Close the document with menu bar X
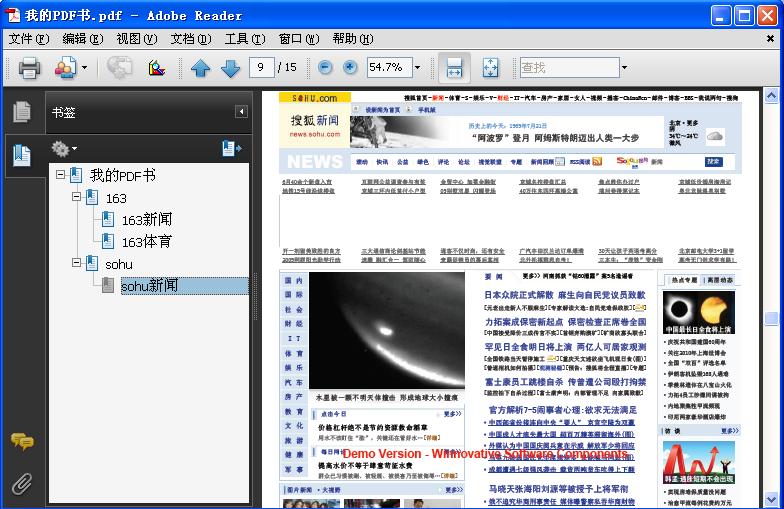 click(770, 38)
